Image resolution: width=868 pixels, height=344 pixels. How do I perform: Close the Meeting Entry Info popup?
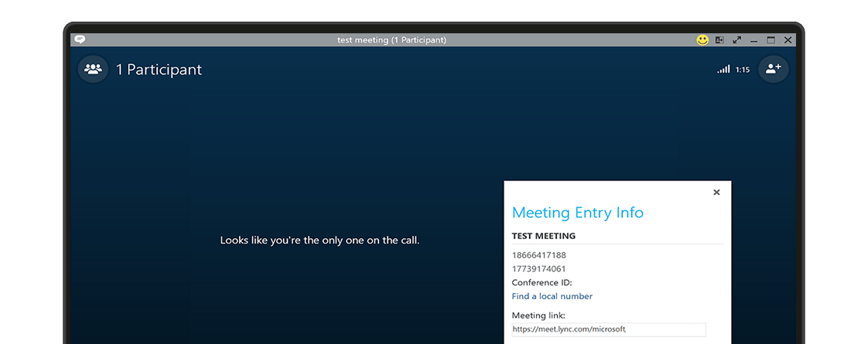(716, 192)
